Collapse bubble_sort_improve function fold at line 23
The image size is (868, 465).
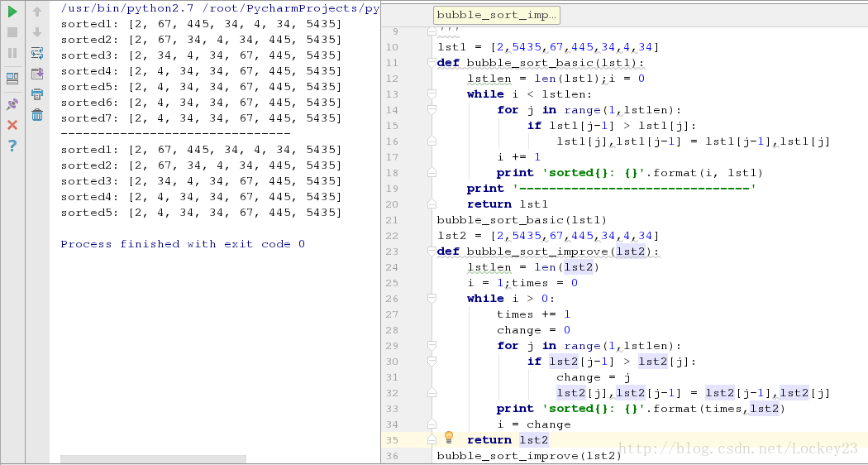coord(432,252)
